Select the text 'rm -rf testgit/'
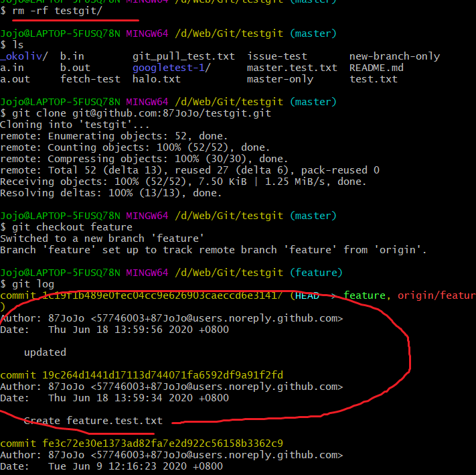 pyautogui.click(x=58, y=11)
